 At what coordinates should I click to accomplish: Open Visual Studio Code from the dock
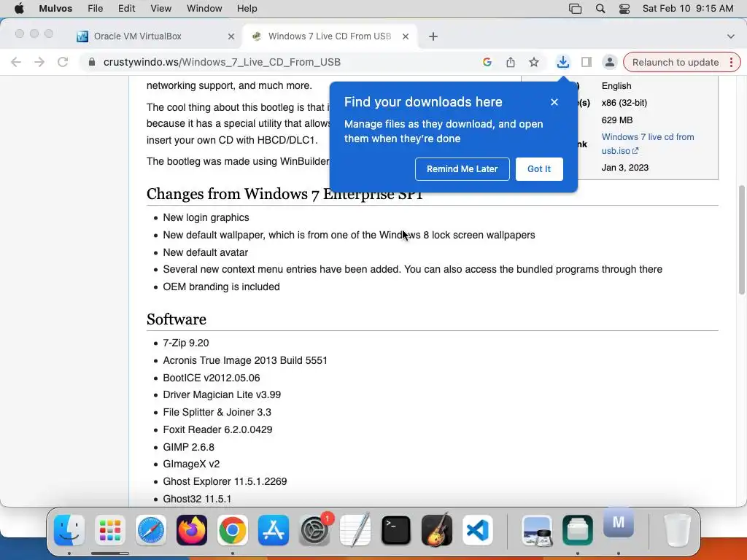(x=478, y=530)
